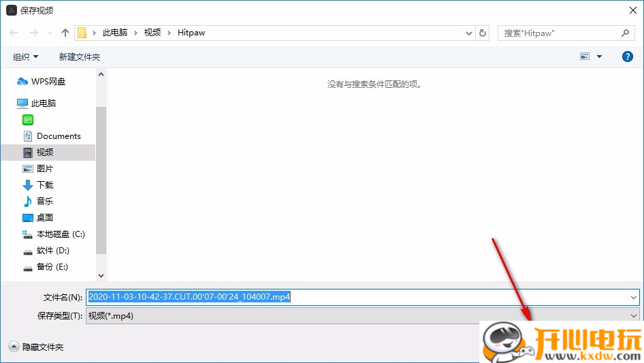Open 软件 (D:) drive
The image size is (644, 363).
pos(53,251)
